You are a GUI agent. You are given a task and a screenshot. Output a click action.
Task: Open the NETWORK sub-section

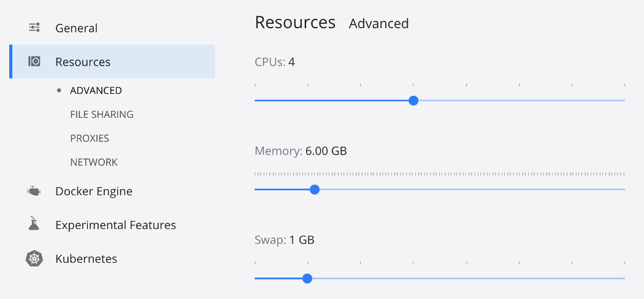click(x=94, y=163)
